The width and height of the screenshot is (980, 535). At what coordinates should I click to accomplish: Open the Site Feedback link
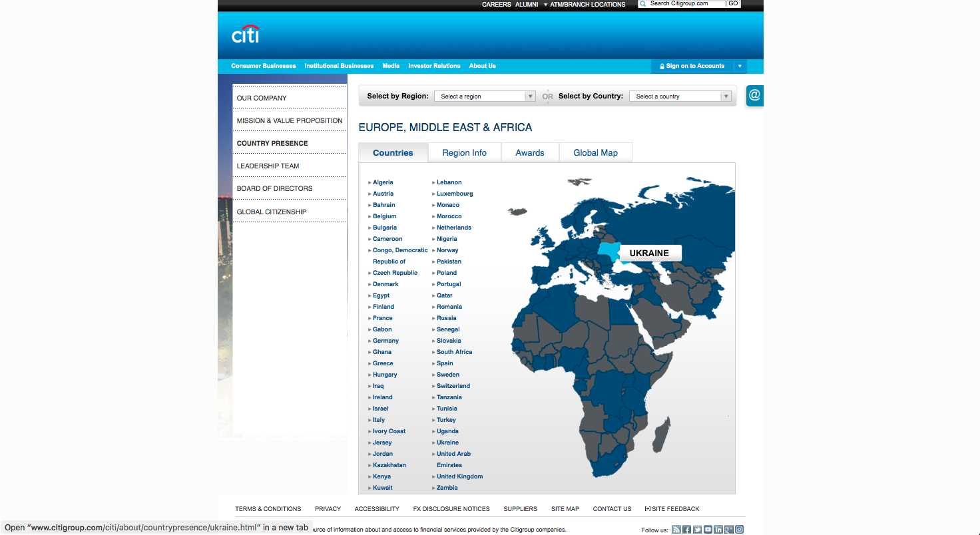click(672, 509)
